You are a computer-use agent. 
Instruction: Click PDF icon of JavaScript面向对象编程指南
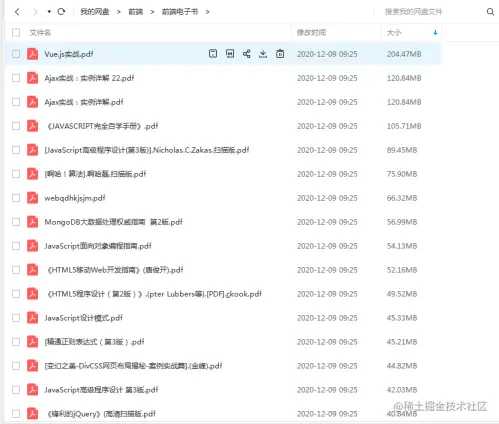point(32,246)
